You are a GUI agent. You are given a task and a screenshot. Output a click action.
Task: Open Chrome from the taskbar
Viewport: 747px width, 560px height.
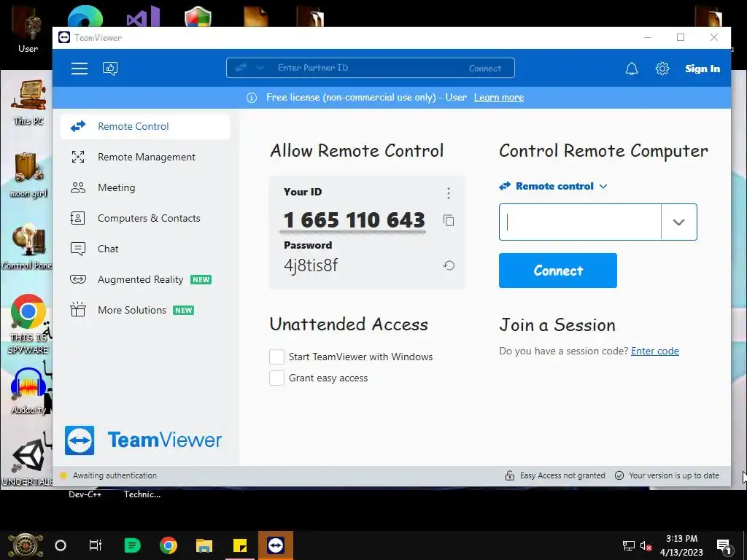point(169,545)
